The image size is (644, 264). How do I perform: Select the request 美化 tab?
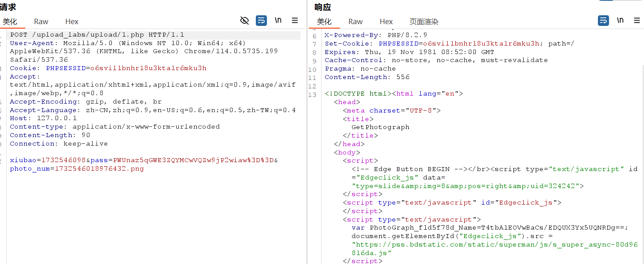pos(10,21)
